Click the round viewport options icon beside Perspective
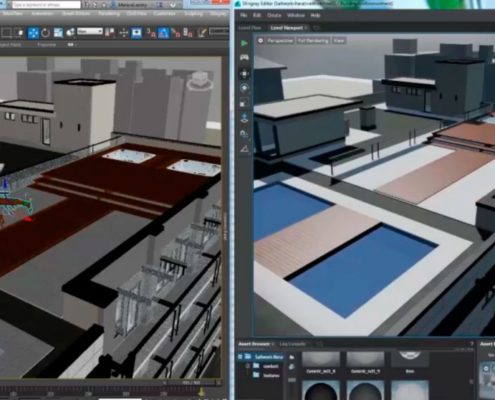Image resolution: width=495 pixels, height=400 pixels. [x=261, y=40]
